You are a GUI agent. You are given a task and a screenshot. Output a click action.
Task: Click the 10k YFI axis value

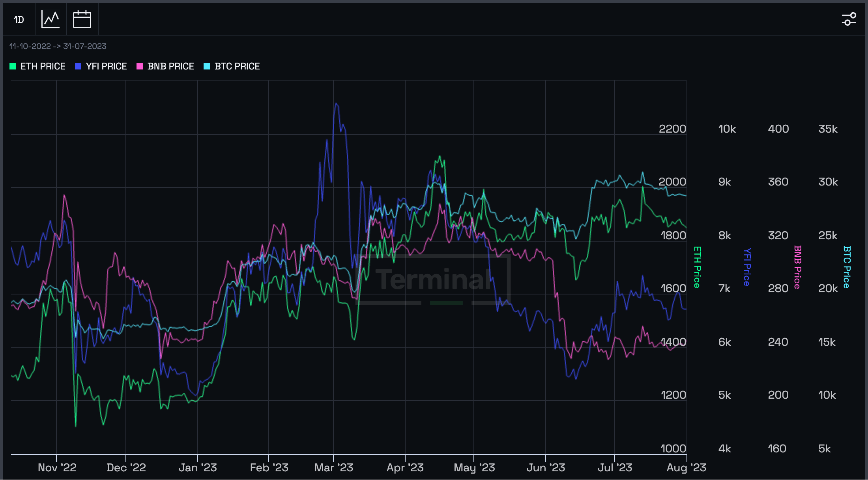(727, 129)
